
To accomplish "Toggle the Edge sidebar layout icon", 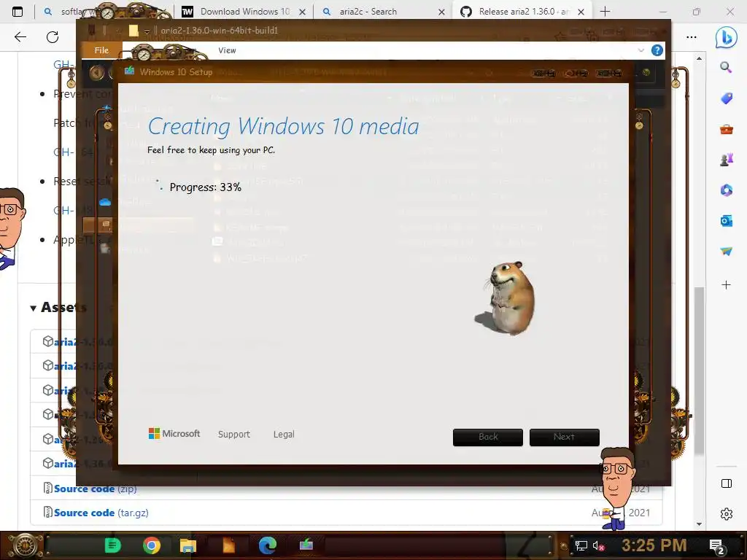I will pyautogui.click(x=726, y=483).
